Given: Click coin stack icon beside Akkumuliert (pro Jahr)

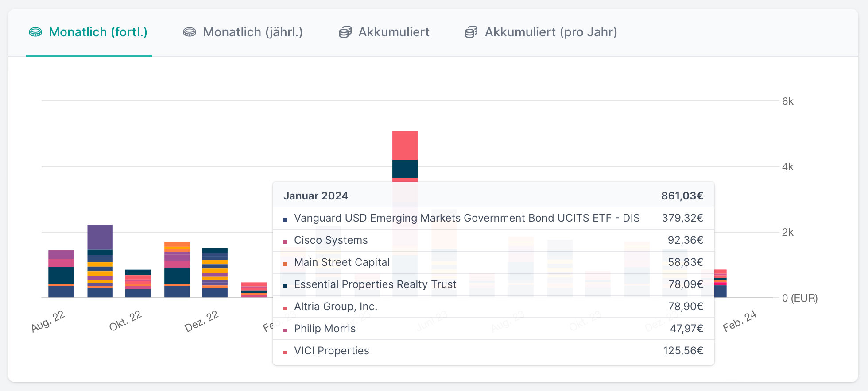Looking at the screenshot, I should click(471, 32).
